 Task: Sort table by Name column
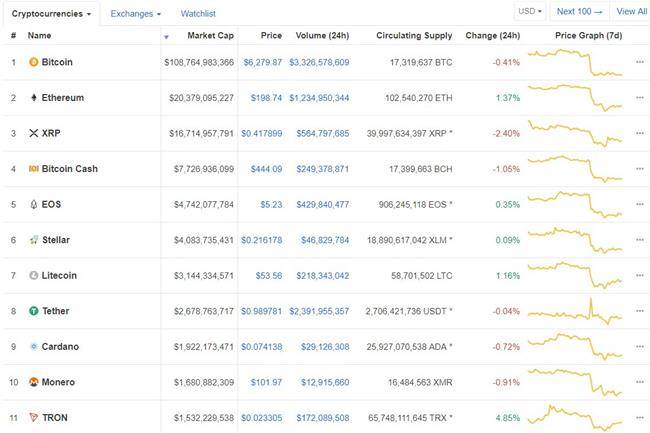coord(39,36)
